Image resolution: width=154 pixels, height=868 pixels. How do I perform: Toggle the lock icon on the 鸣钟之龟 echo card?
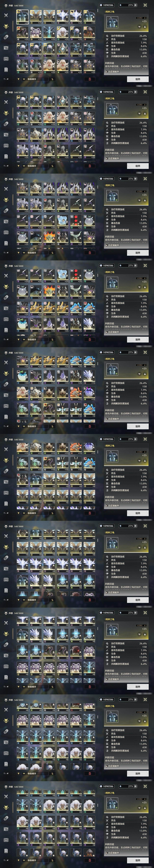click(145, 27)
